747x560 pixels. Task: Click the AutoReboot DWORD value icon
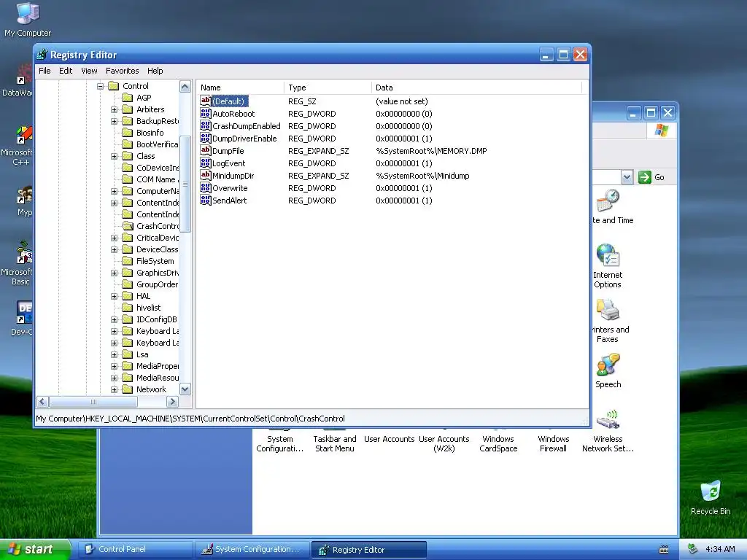click(x=205, y=113)
